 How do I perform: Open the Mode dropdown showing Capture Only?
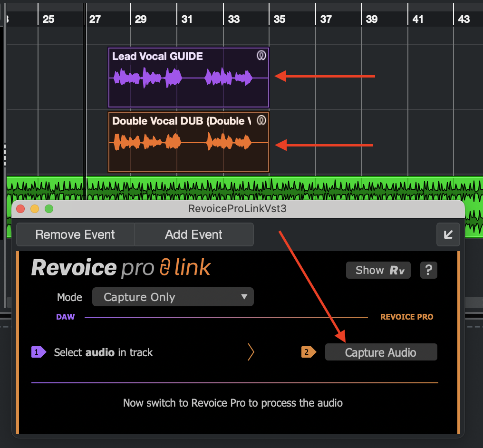[173, 297]
